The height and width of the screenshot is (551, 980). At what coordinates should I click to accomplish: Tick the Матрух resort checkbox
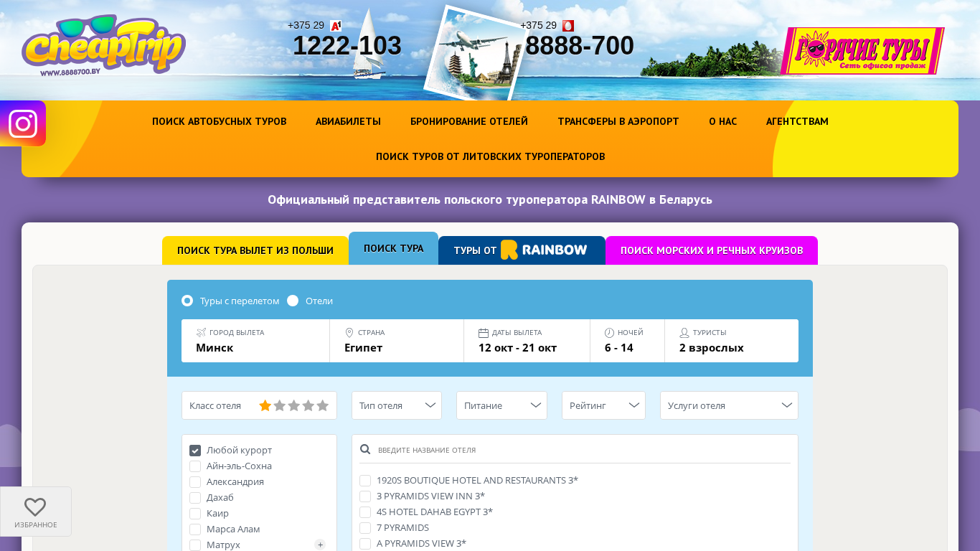coord(195,545)
